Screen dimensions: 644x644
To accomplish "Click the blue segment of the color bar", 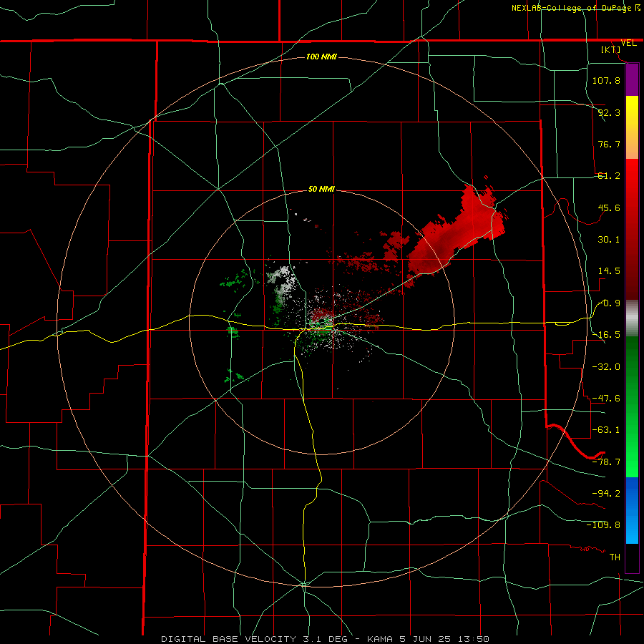I will coord(632,510).
